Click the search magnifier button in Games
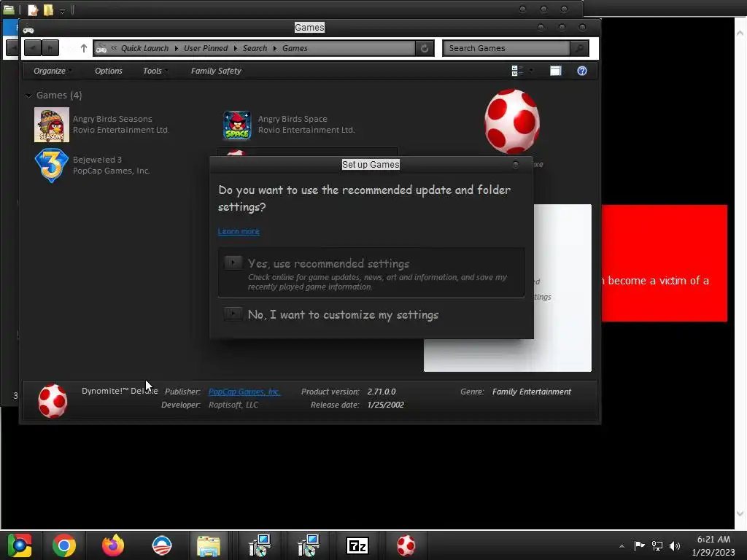The width and height of the screenshot is (747, 560). [x=579, y=48]
